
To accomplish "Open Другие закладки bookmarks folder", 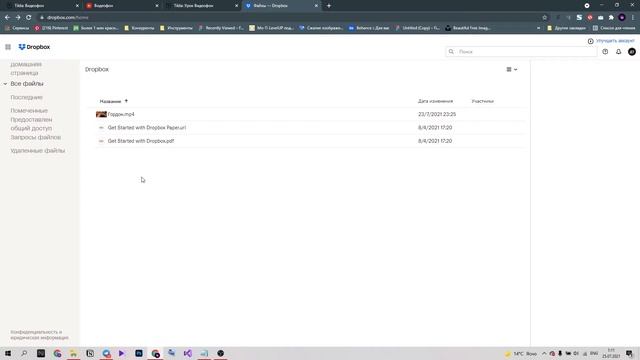I will (x=567, y=28).
